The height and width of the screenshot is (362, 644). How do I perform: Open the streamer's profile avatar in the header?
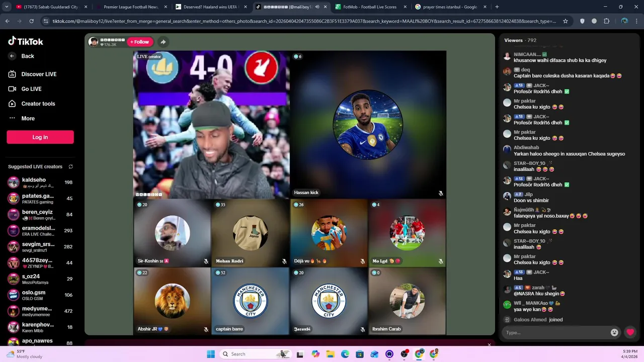tap(94, 42)
